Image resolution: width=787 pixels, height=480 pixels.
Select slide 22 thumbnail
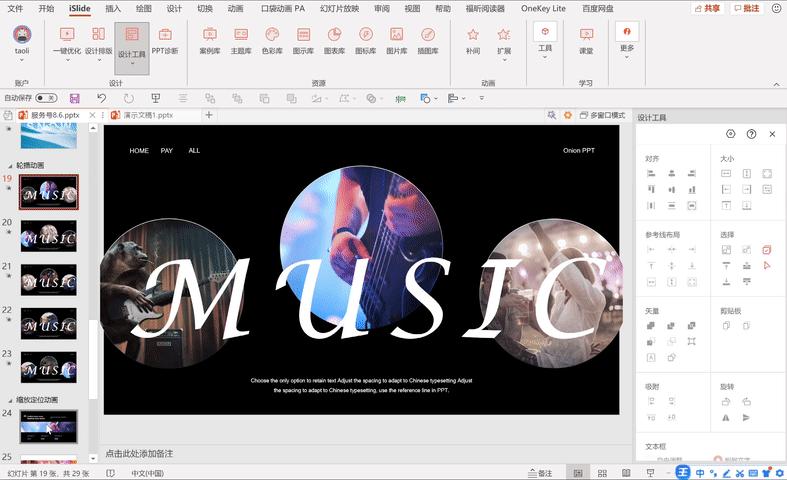tap(49, 324)
